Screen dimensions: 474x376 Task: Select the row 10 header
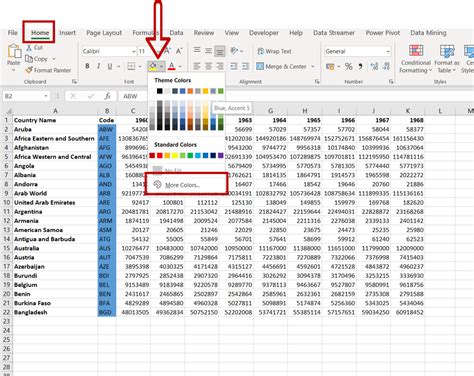click(7, 202)
